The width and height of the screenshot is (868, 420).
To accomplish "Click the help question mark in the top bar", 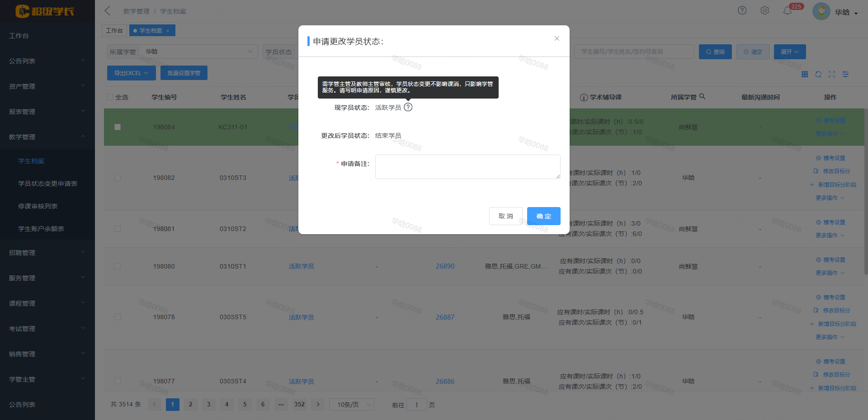I will [742, 10].
